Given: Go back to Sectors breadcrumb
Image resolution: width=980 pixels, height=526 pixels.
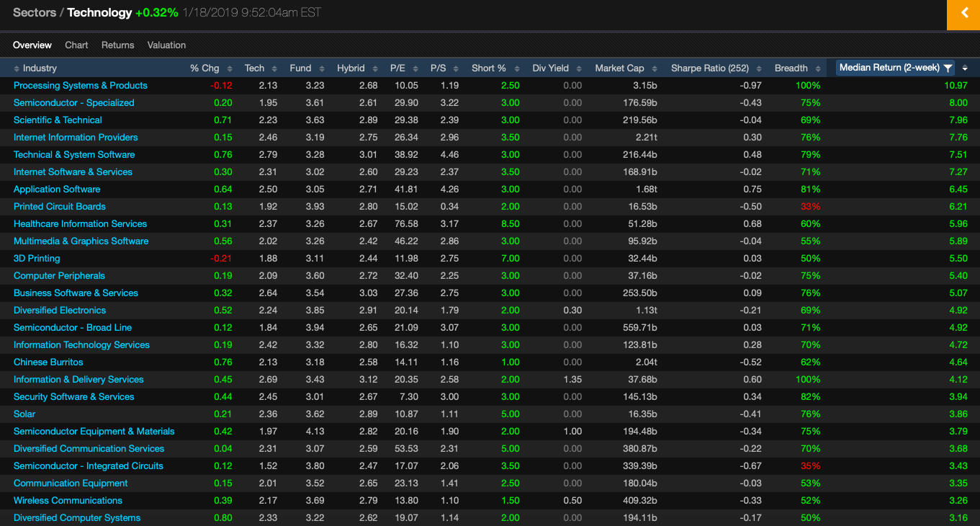Looking at the screenshot, I should (x=35, y=12).
